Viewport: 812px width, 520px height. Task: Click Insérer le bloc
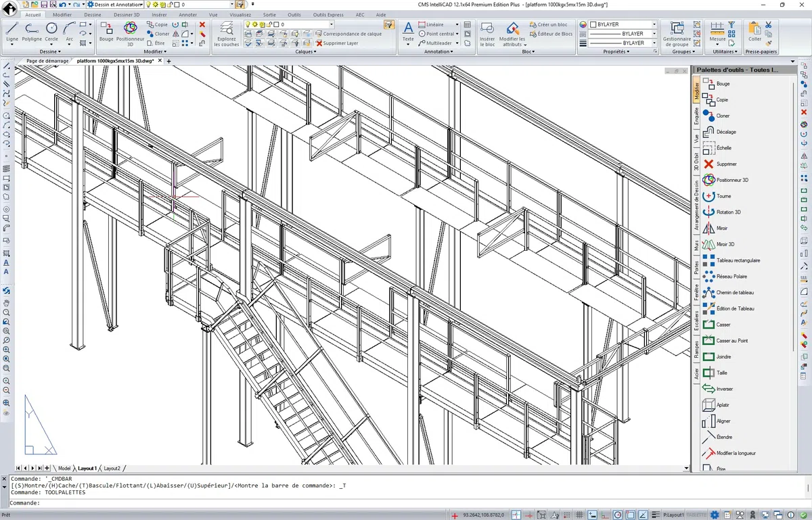(487, 34)
